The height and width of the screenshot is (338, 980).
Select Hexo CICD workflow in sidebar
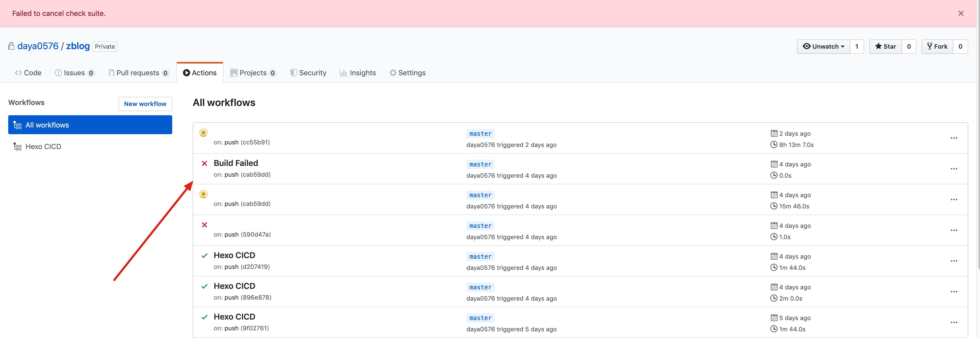click(x=43, y=147)
